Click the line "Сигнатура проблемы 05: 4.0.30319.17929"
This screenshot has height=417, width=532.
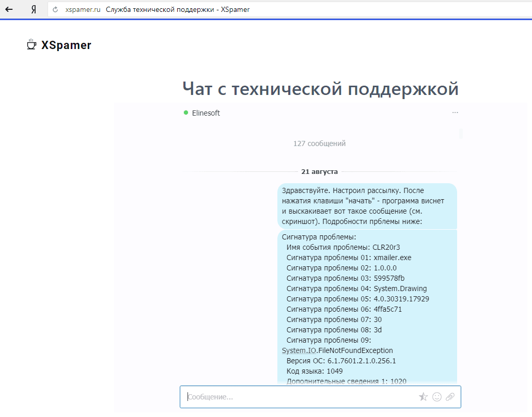357,299
